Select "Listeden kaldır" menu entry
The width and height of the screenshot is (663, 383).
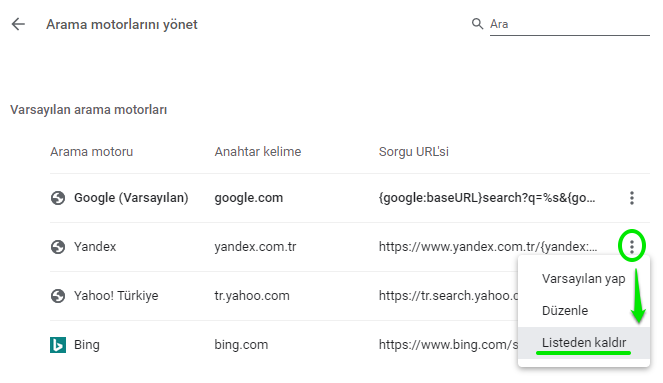pos(584,343)
